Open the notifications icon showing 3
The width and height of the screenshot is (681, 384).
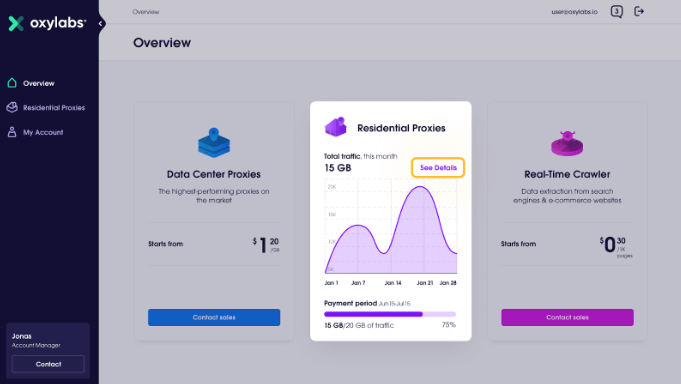[x=616, y=12]
